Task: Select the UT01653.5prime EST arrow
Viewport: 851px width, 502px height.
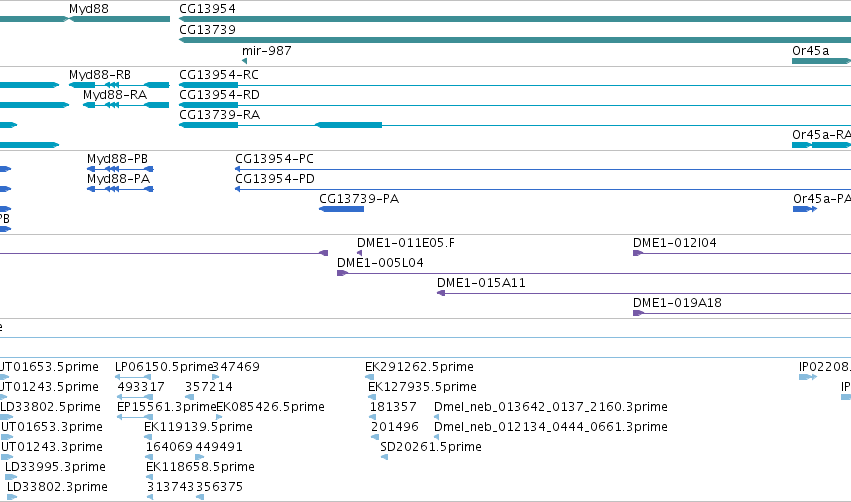Action: (4, 377)
